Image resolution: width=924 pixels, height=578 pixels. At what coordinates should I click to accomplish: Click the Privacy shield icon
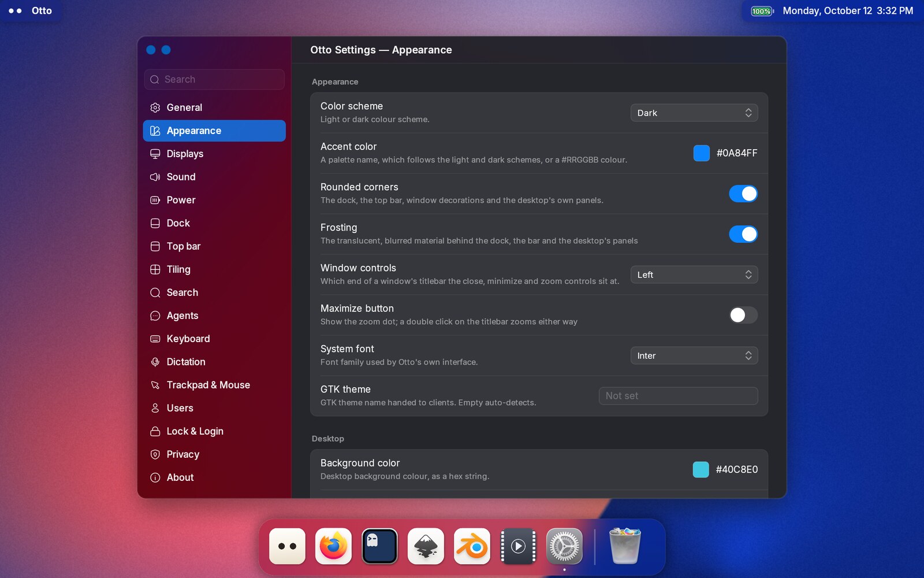pyautogui.click(x=155, y=454)
